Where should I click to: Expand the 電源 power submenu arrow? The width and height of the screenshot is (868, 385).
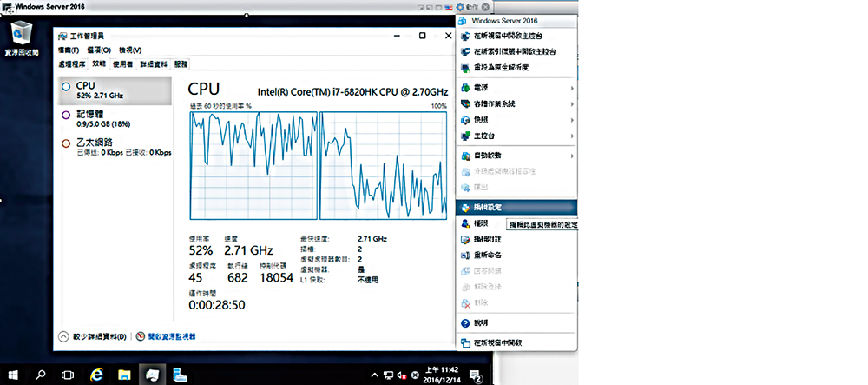tap(572, 88)
